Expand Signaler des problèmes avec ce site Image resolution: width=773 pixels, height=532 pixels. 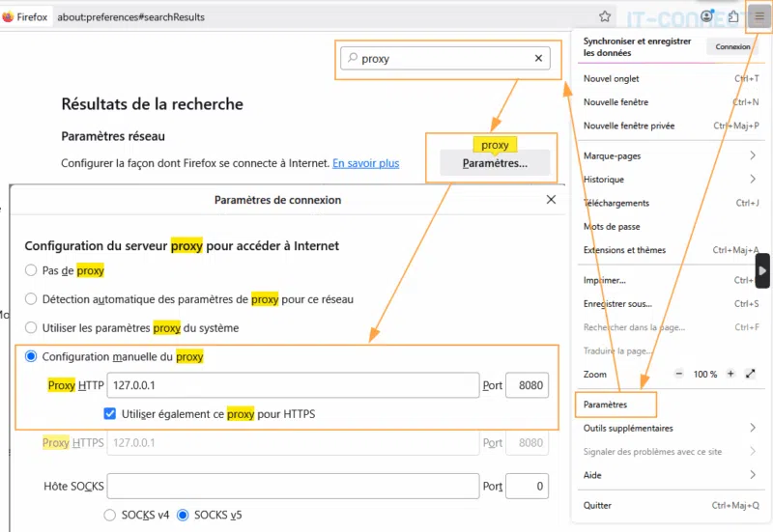click(x=671, y=452)
